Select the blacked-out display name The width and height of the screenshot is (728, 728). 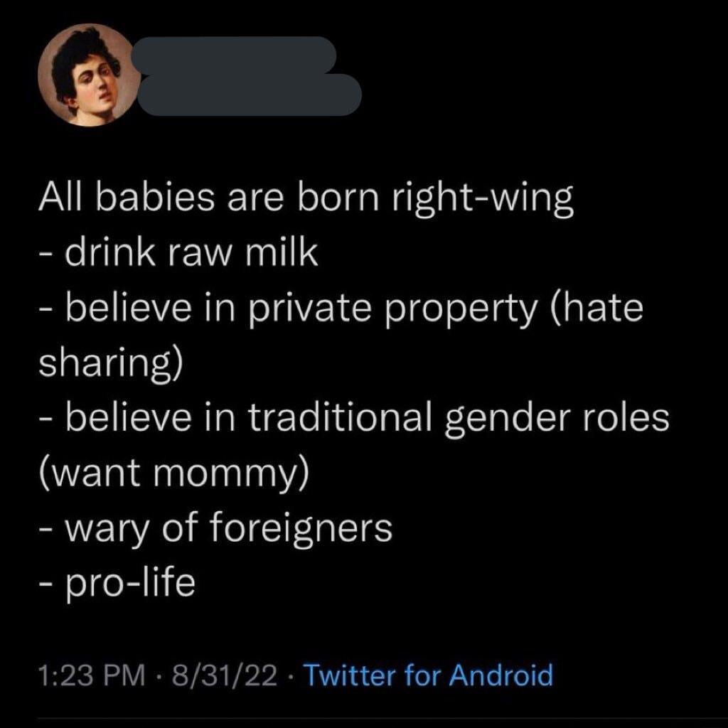click(242, 75)
